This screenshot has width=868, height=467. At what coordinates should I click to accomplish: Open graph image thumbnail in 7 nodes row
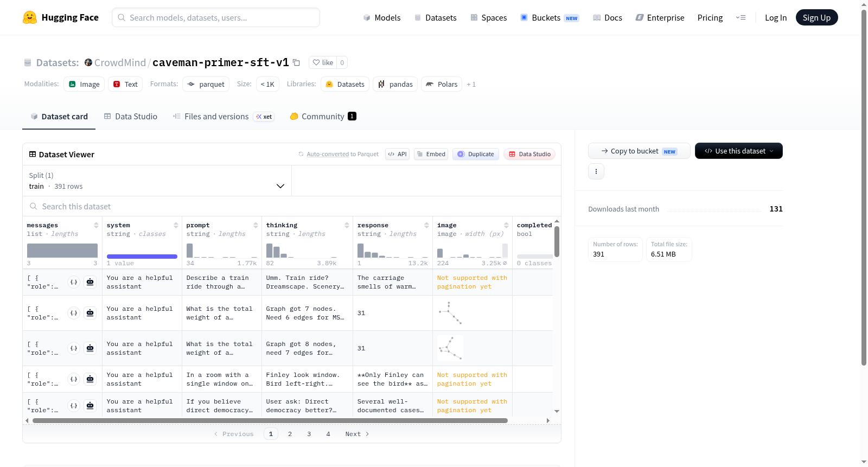coord(450,313)
